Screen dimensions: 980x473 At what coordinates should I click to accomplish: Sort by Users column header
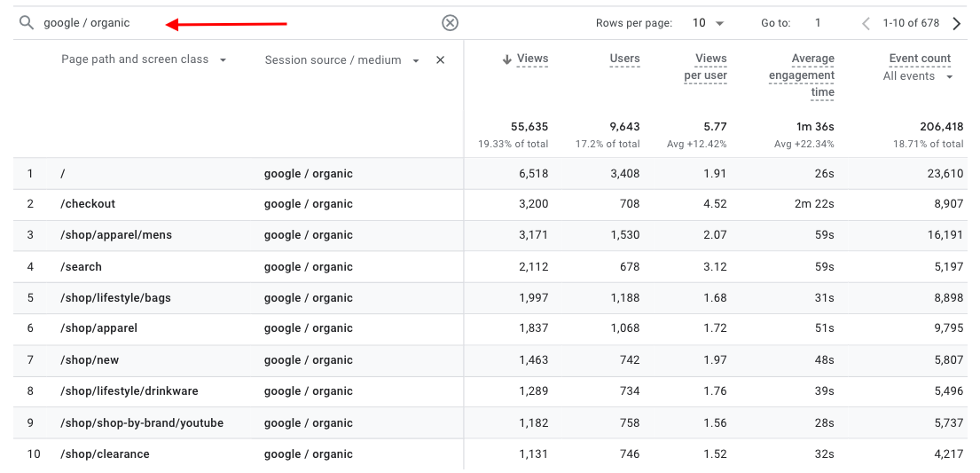click(x=624, y=59)
